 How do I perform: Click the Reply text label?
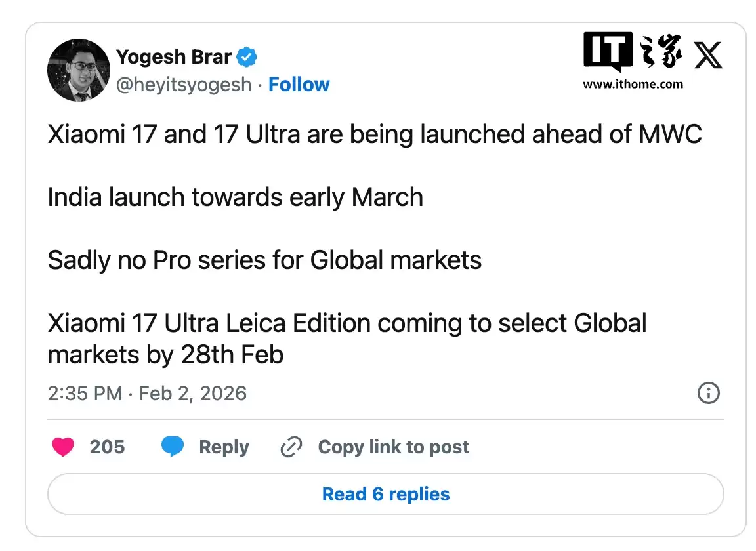[x=224, y=447]
